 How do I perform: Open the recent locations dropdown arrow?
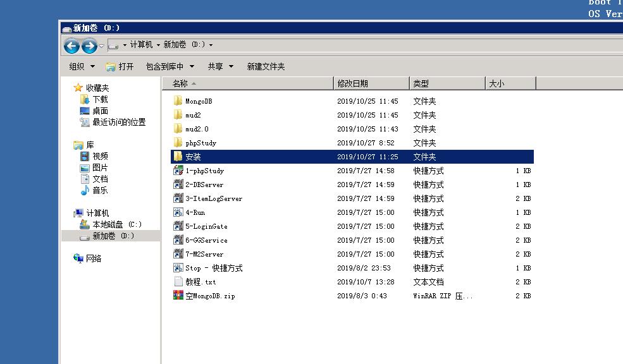(x=101, y=46)
